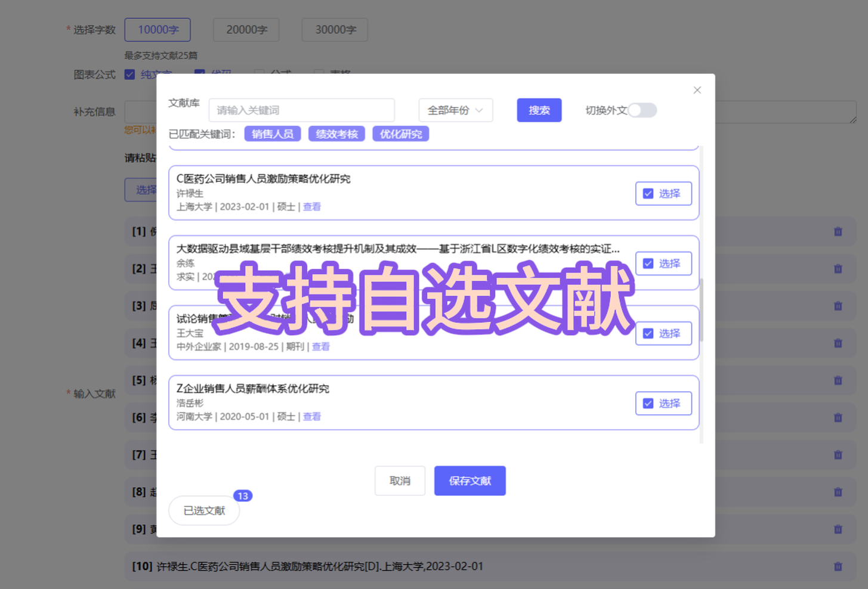Click the keyword input field 请输入关键词
The image size is (868, 589).
(301, 110)
